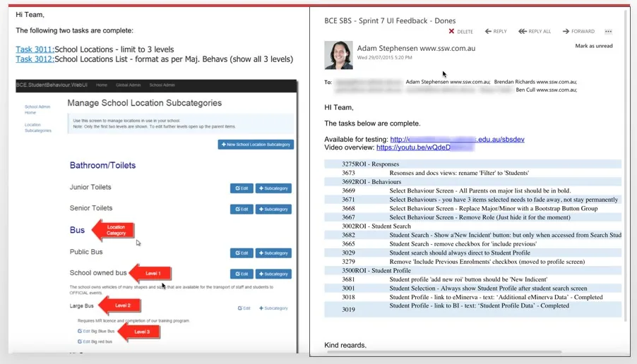This screenshot has height=364, width=637.
Task: Click Location Subcategories sidebar link
Action: point(37,128)
